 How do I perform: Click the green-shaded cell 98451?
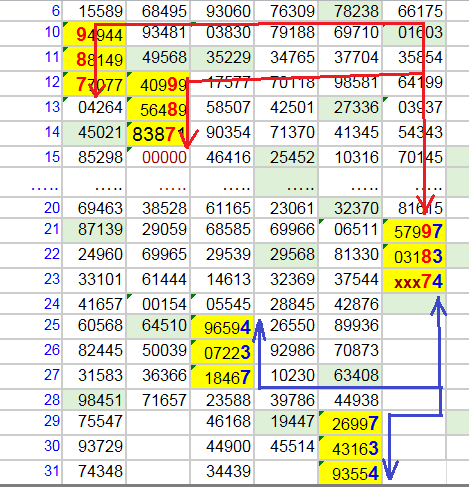click(x=94, y=400)
